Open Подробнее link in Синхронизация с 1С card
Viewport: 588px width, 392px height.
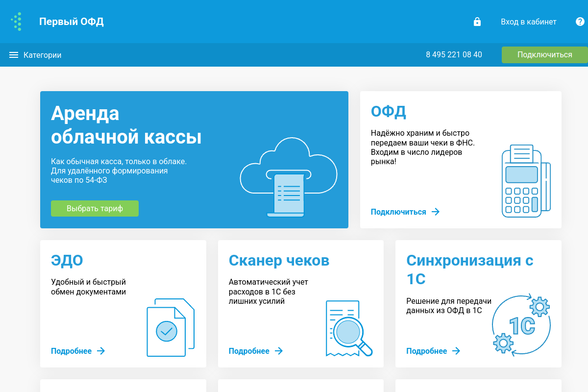427,351
